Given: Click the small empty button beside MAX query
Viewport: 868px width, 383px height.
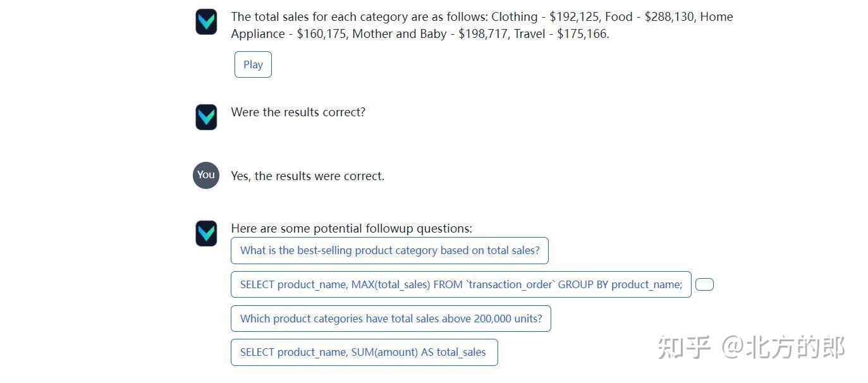Looking at the screenshot, I should pyautogui.click(x=704, y=284).
